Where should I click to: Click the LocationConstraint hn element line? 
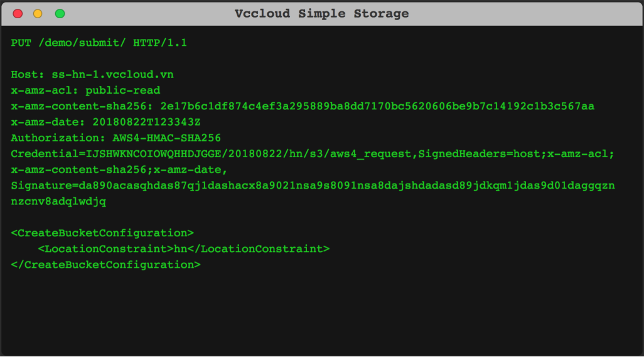[x=183, y=249]
